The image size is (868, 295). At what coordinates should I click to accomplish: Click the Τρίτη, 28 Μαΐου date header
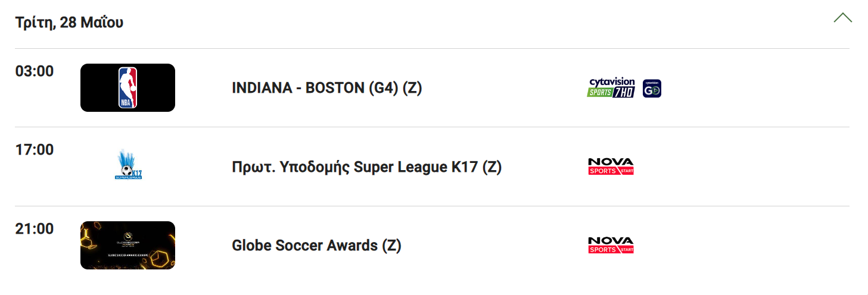click(69, 23)
